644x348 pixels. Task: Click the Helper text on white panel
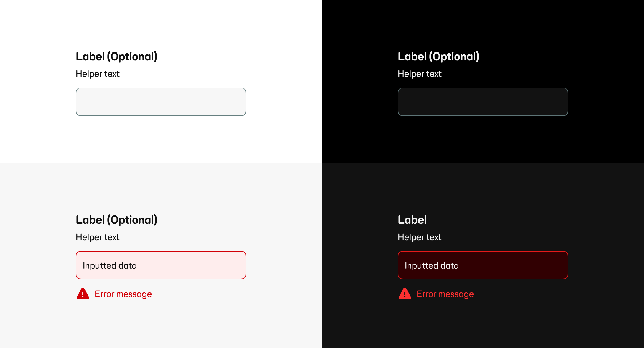(x=97, y=74)
